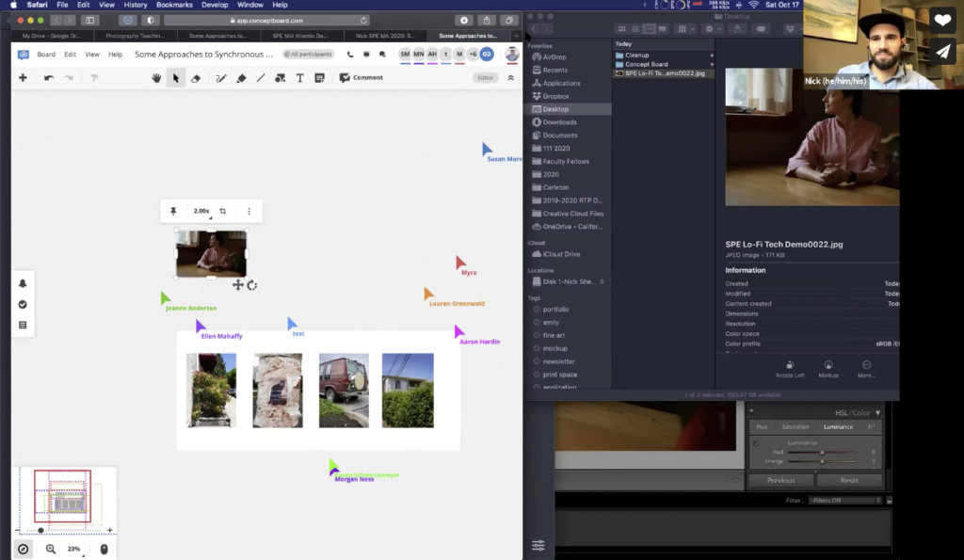Open the 2.00x scale dropdown
The height and width of the screenshot is (560, 964).
[x=202, y=211]
